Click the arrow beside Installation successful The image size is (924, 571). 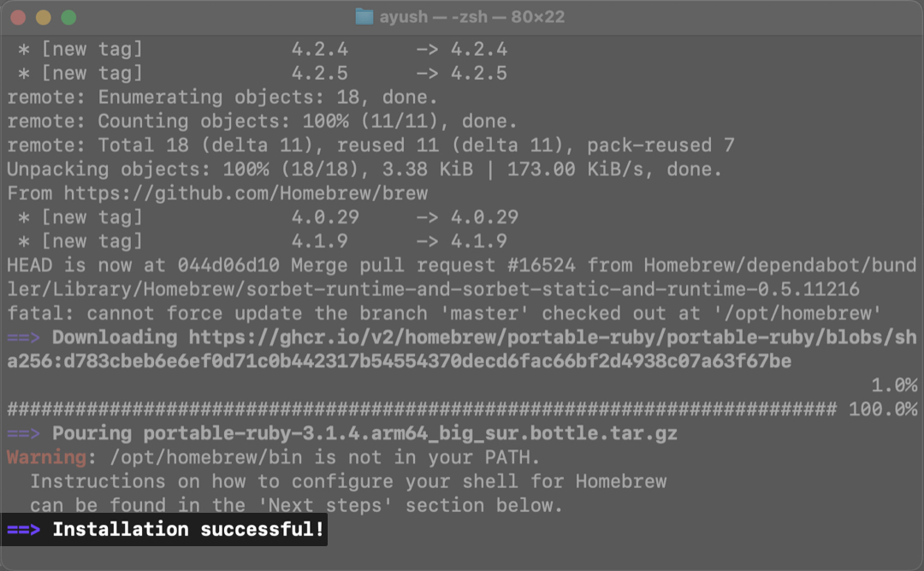pos(23,530)
